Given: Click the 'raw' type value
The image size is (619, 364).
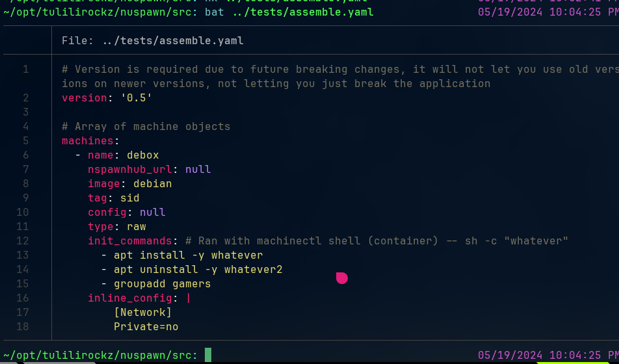Looking at the screenshot, I should [136, 227].
